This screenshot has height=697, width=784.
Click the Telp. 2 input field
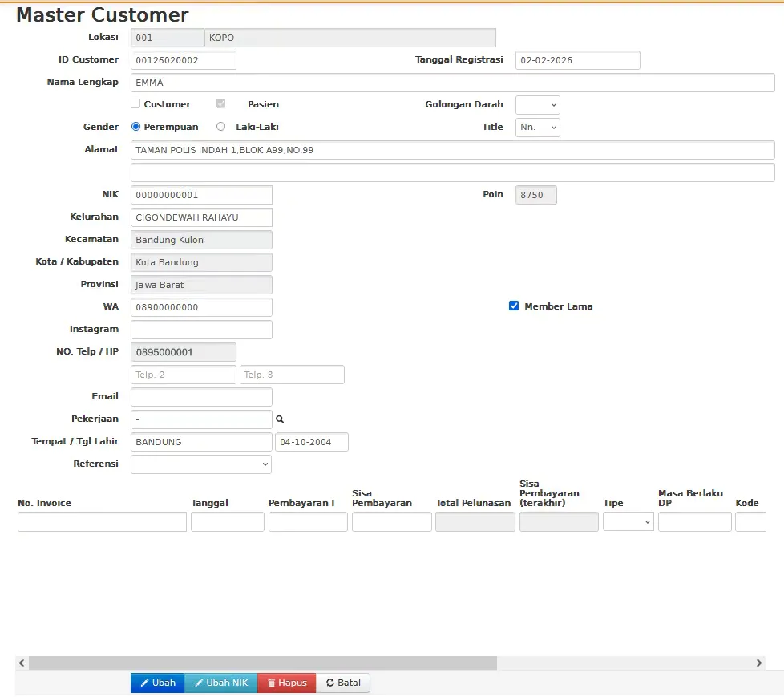coord(184,375)
